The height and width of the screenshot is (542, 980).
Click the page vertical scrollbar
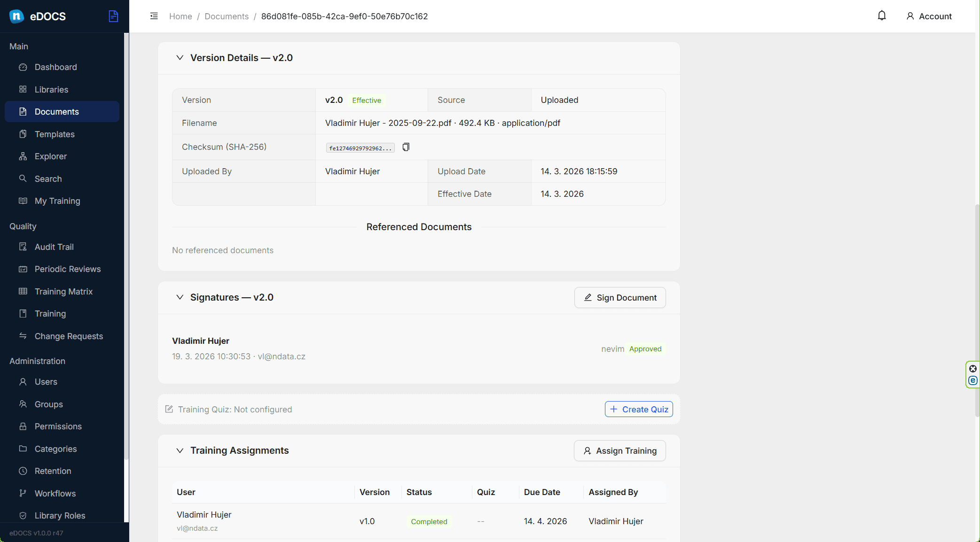977,310
